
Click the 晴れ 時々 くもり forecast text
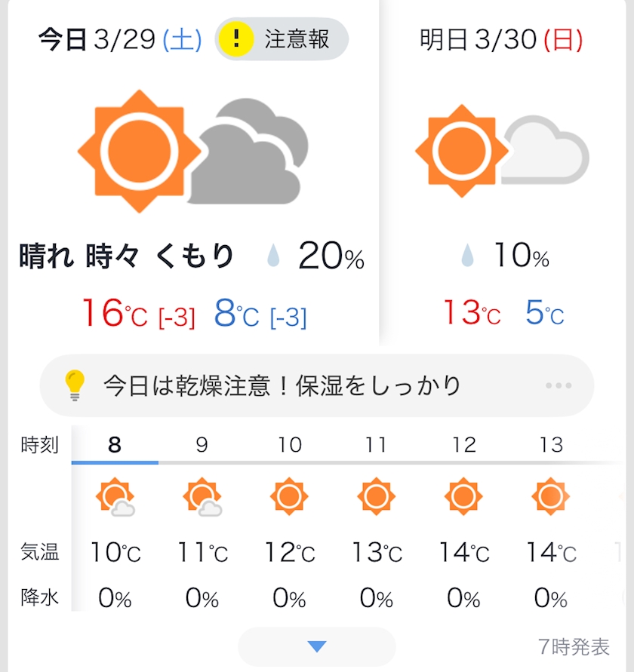(x=127, y=257)
